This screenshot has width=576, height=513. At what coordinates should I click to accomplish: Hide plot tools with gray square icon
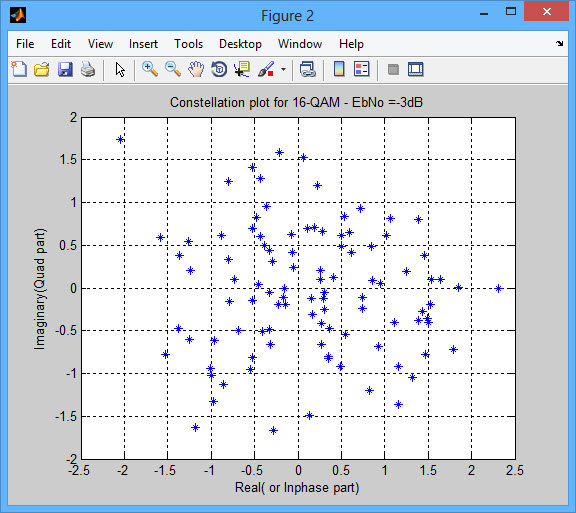(x=393, y=69)
